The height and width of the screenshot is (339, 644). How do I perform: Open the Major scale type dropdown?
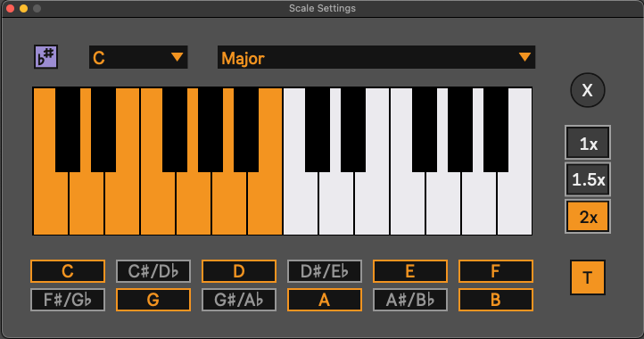376,57
